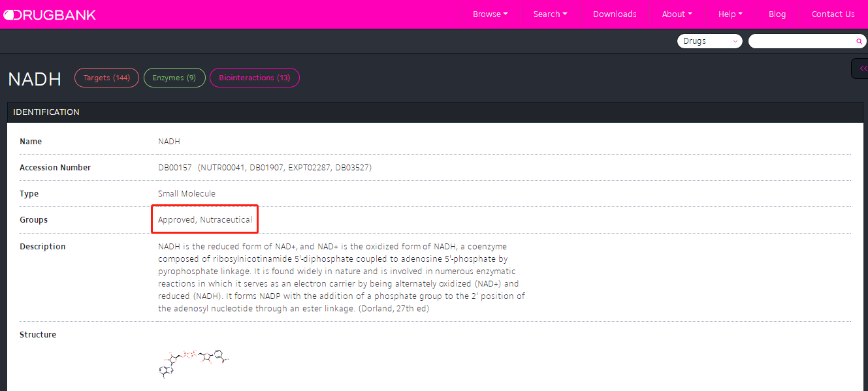The image size is (868, 391).
Task: Collapse the side panel arrow button
Action: (x=862, y=69)
